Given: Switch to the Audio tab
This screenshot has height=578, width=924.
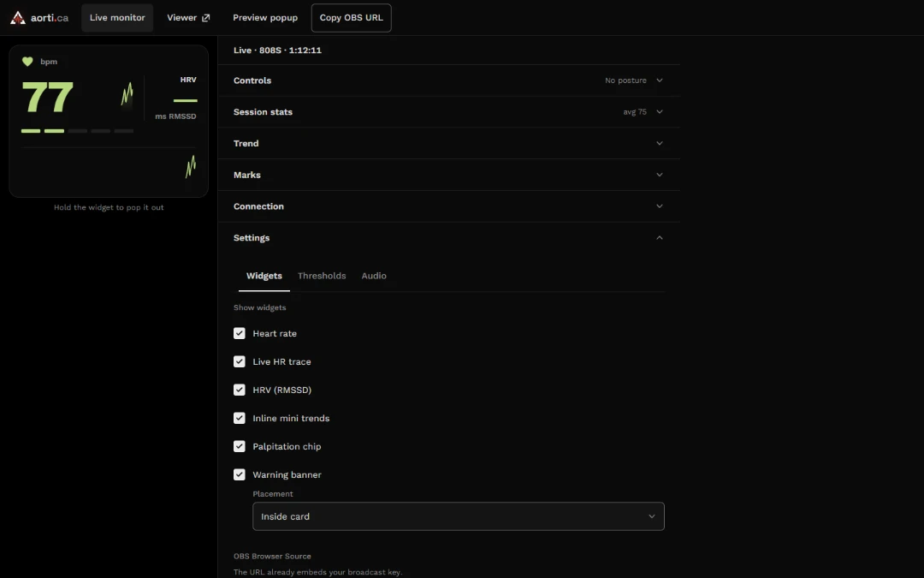Looking at the screenshot, I should [x=374, y=276].
